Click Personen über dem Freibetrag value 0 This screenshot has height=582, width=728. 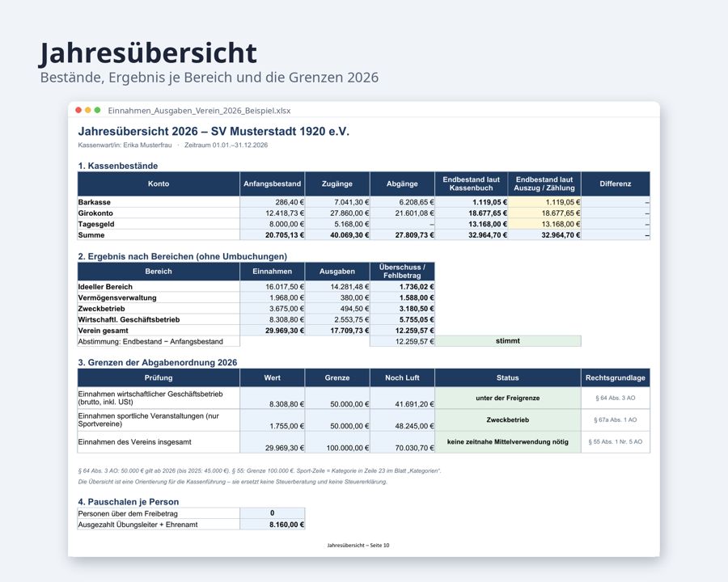(272, 513)
